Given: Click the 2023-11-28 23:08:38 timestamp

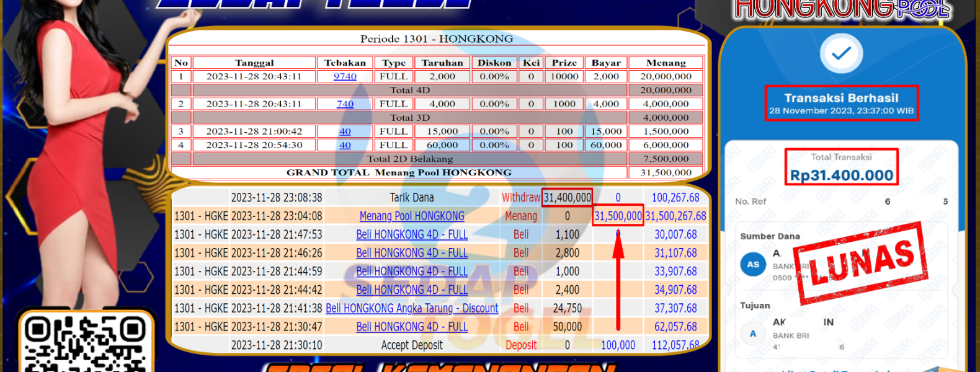Looking at the screenshot, I should [x=277, y=197].
